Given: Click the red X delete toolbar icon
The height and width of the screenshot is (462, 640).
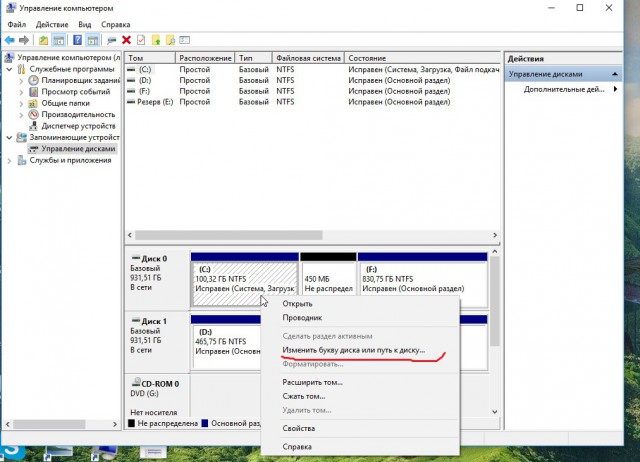Looking at the screenshot, I should [126, 40].
